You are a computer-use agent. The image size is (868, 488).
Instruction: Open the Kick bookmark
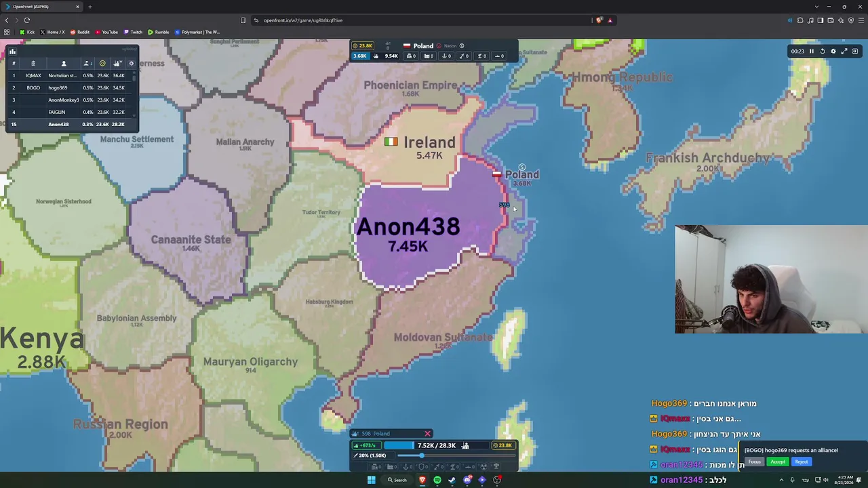click(27, 32)
